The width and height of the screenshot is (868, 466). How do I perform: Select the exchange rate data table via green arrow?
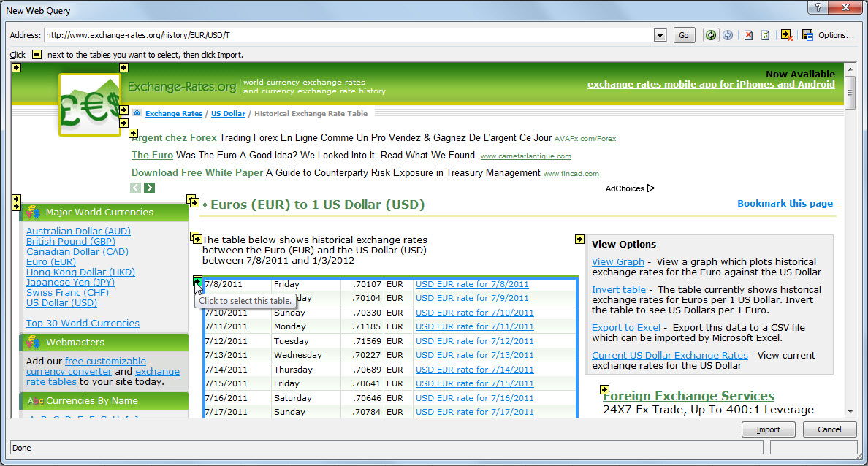pyautogui.click(x=198, y=281)
